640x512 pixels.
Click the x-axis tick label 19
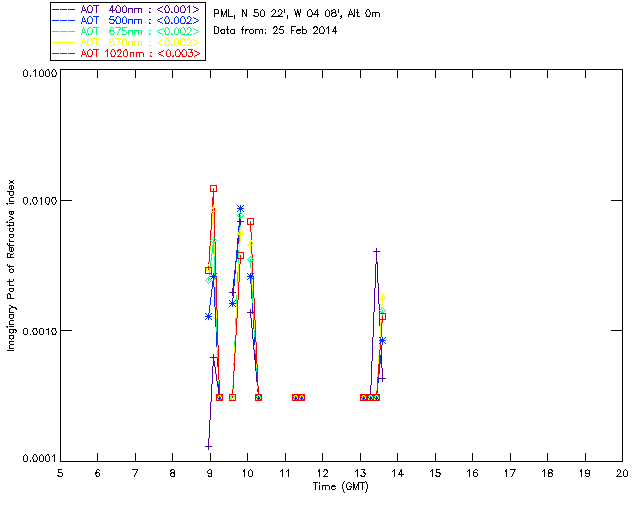(x=585, y=473)
